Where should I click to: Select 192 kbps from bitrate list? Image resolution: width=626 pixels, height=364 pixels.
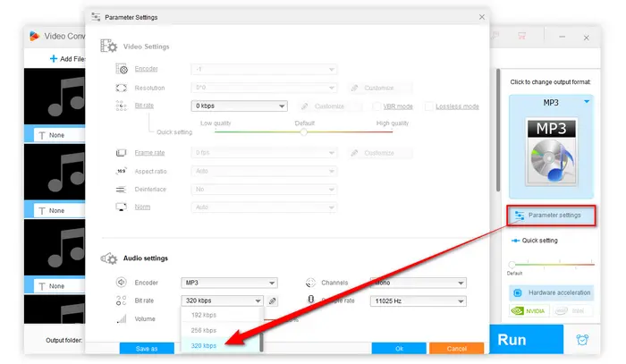point(220,315)
